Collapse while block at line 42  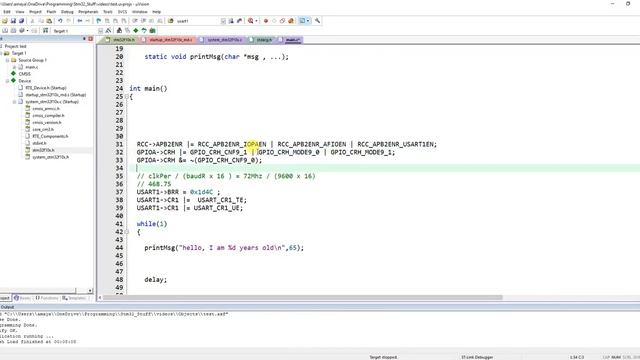[x=127, y=232]
